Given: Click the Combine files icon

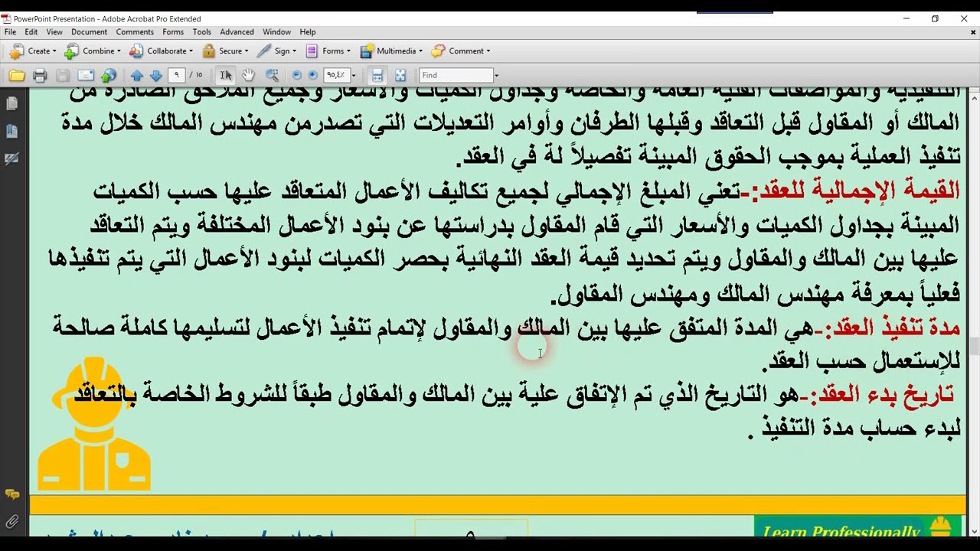Looking at the screenshot, I should 71,51.
